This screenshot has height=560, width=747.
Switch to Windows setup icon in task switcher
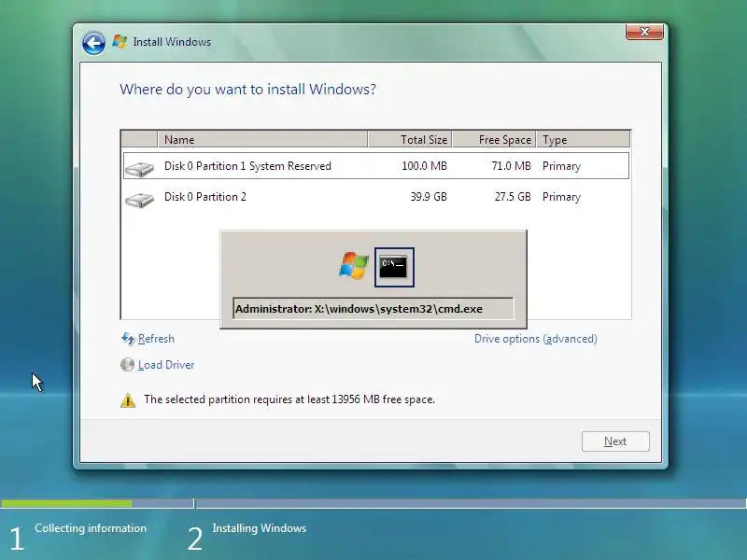(x=354, y=266)
